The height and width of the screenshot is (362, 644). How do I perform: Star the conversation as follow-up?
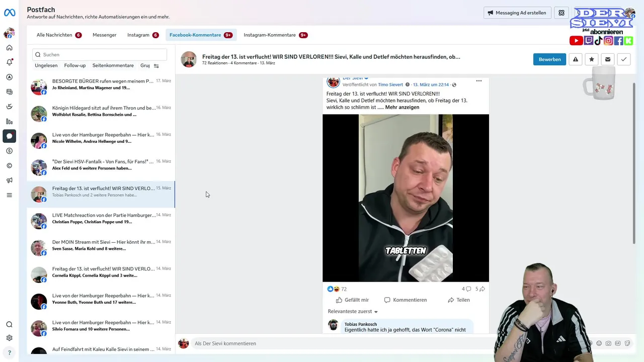pyautogui.click(x=592, y=59)
